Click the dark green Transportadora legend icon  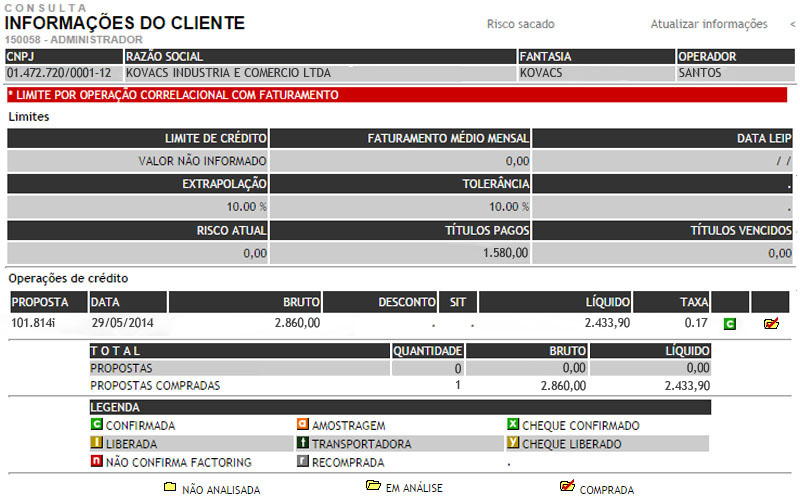(x=302, y=443)
